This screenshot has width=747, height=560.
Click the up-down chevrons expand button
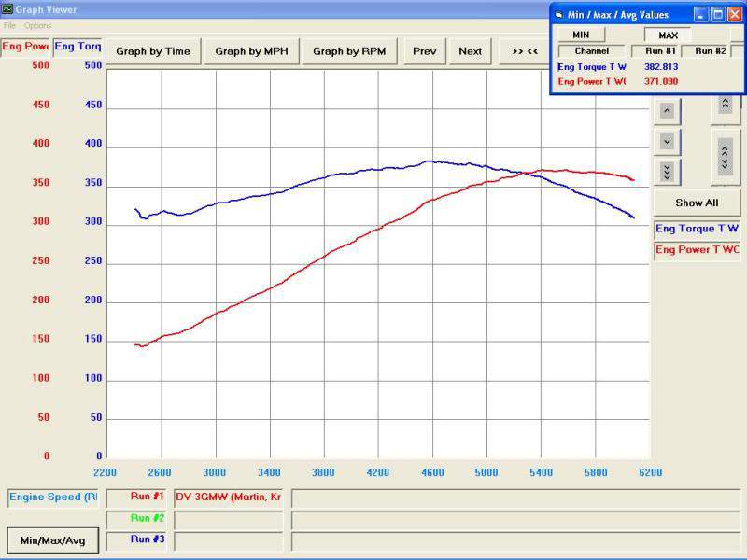coord(726,157)
